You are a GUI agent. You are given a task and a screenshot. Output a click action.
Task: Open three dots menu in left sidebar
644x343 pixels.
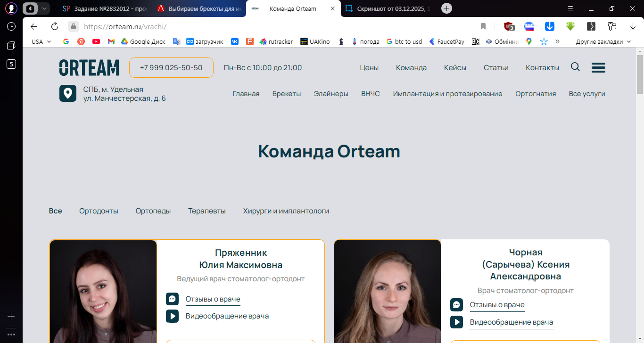coord(11,334)
